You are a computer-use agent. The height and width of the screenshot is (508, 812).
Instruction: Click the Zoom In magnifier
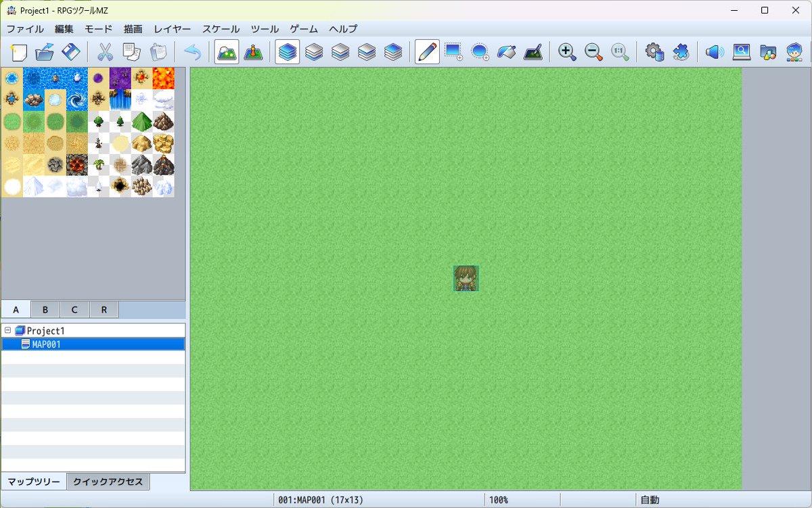coord(567,52)
